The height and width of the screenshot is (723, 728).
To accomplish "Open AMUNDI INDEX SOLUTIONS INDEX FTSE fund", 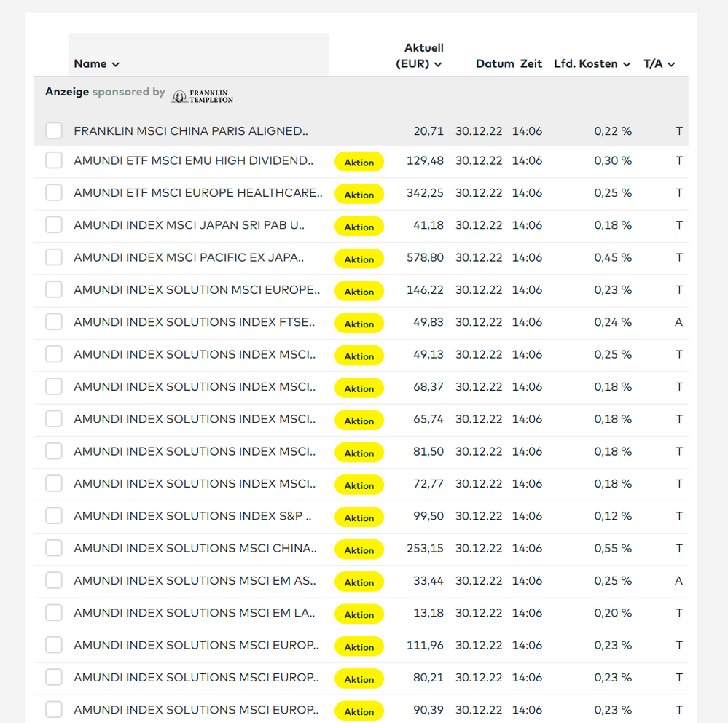I will (195, 322).
